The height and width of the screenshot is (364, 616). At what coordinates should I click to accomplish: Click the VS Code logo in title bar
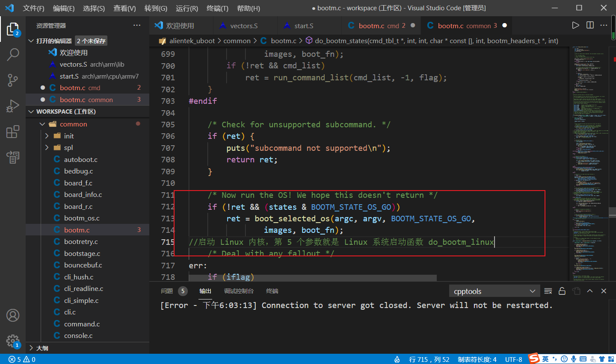coord(9,8)
